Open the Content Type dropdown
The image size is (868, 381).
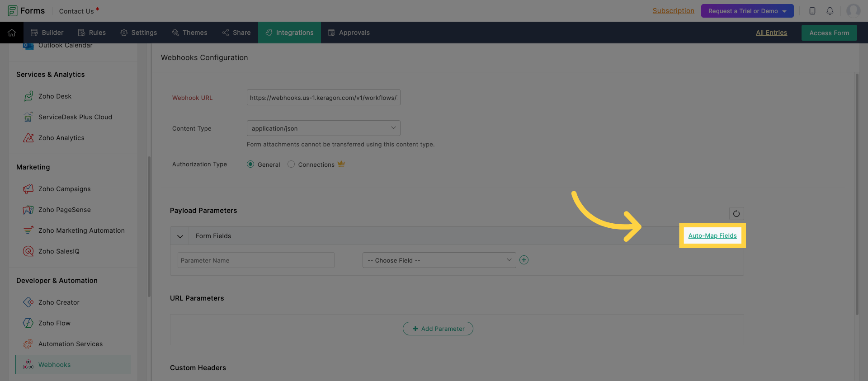[x=324, y=128]
